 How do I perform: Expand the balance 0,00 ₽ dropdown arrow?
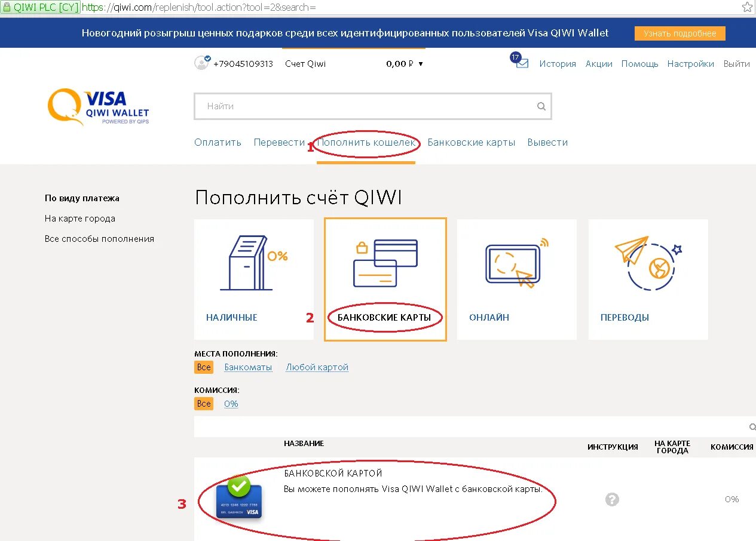pyautogui.click(x=421, y=64)
